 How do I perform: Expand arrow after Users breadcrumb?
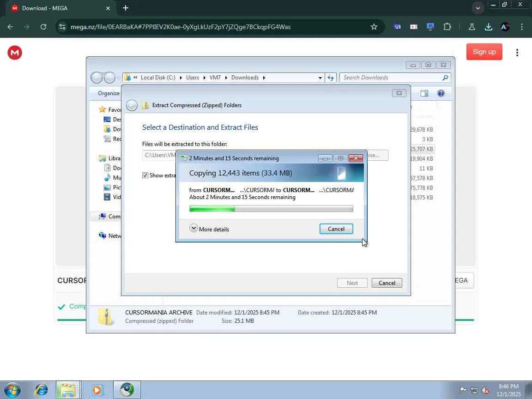tap(205, 78)
